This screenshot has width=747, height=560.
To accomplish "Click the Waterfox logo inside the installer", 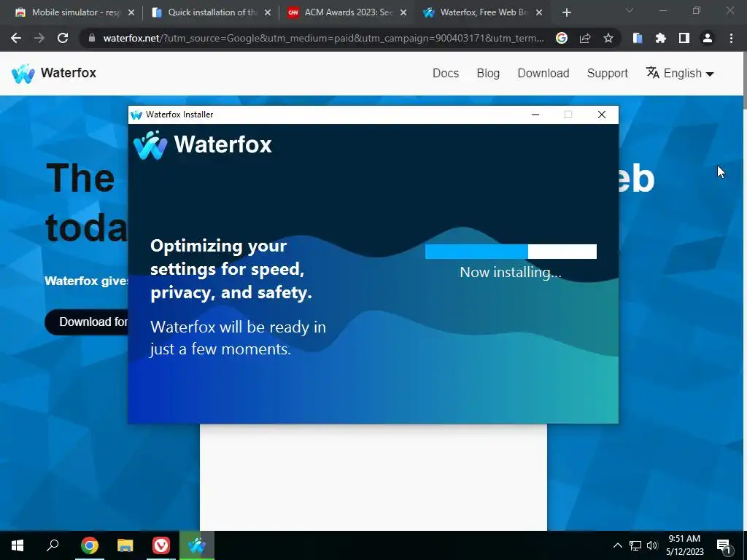I will tap(203, 145).
